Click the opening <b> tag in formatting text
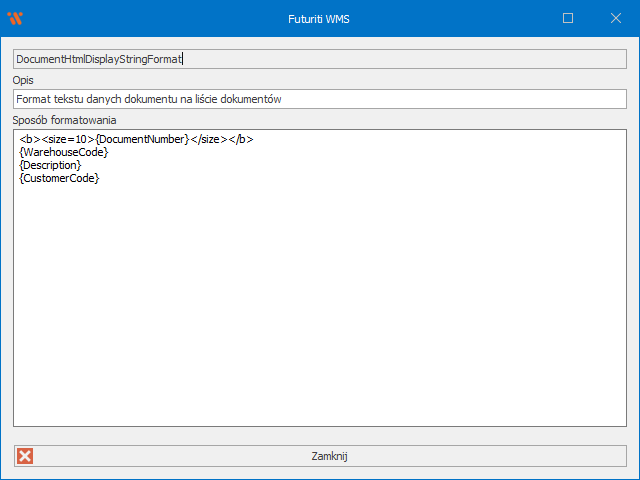This screenshot has width=640, height=480. point(30,139)
